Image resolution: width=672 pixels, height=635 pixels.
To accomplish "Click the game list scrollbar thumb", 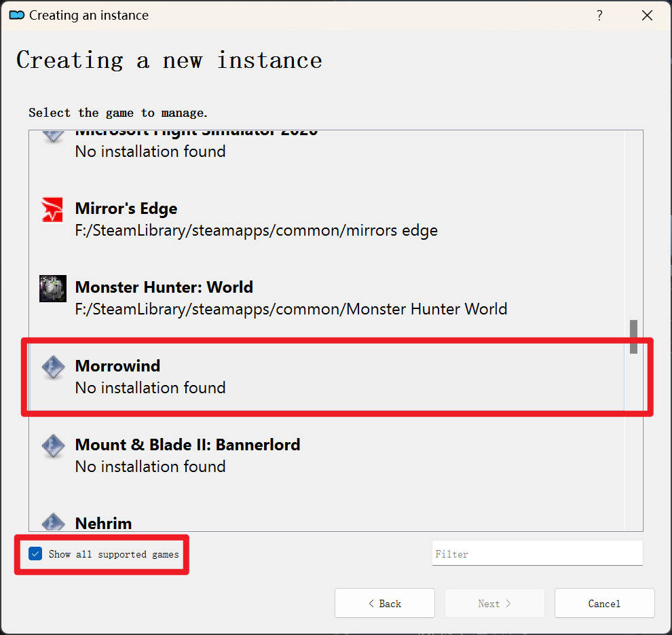I will (x=633, y=337).
